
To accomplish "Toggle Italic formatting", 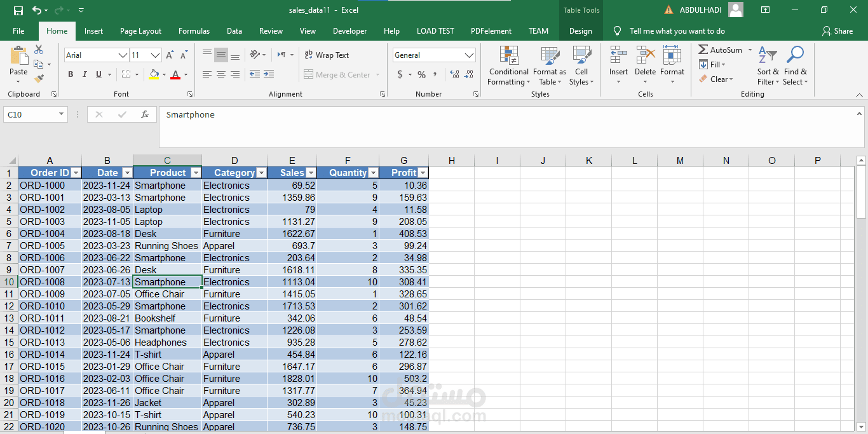I will pyautogui.click(x=85, y=74).
